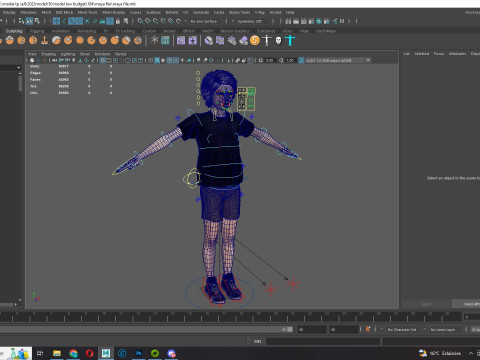Open the cyan render view status line icon

coord(319,21)
